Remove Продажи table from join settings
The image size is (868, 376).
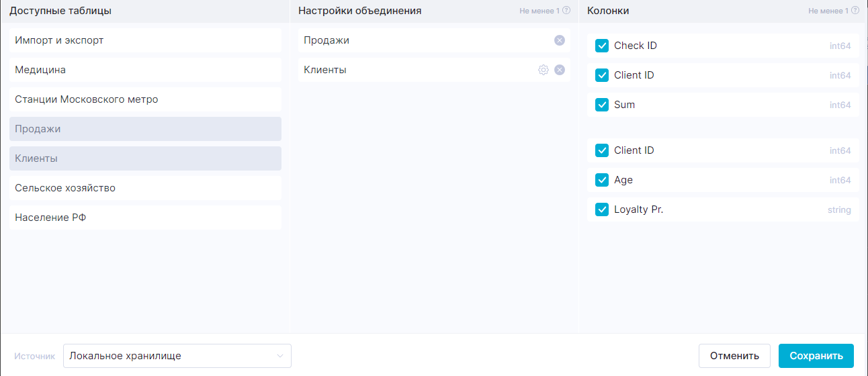point(559,40)
